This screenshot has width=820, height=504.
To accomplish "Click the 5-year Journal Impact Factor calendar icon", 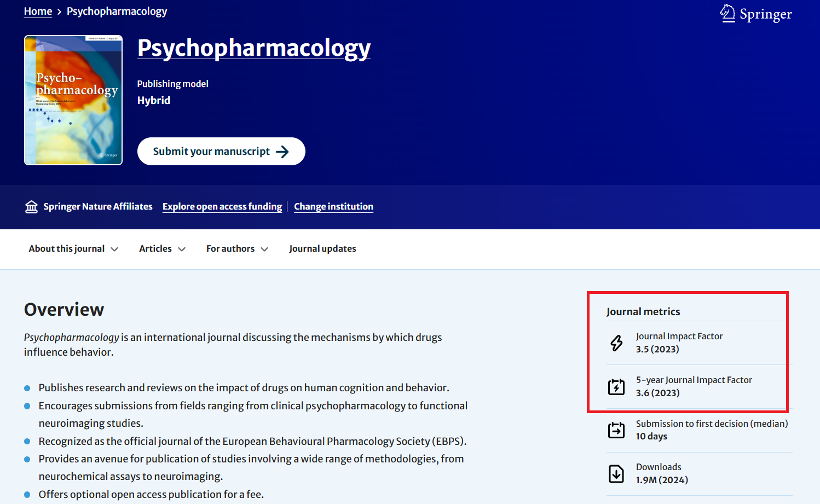I will tap(616, 387).
